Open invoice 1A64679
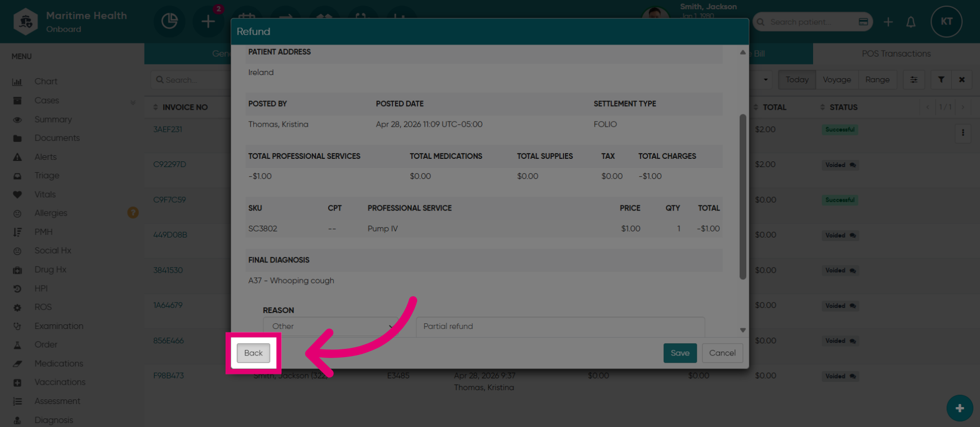The width and height of the screenshot is (980, 427). pyautogui.click(x=167, y=305)
